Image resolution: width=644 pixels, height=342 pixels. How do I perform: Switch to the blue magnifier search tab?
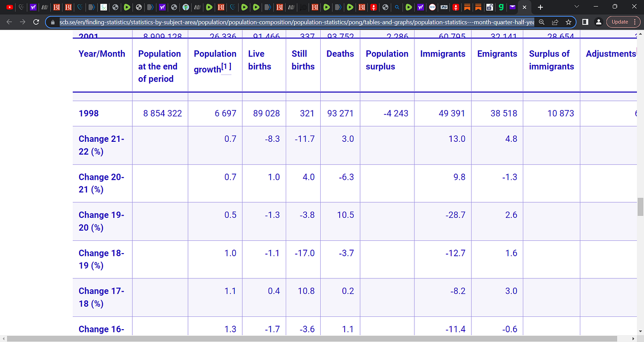click(397, 8)
